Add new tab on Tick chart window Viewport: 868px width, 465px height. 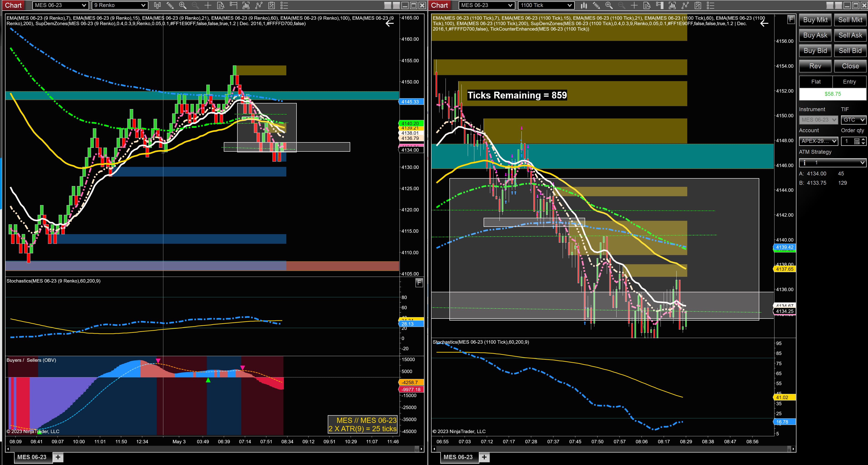[x=484, y=457]
